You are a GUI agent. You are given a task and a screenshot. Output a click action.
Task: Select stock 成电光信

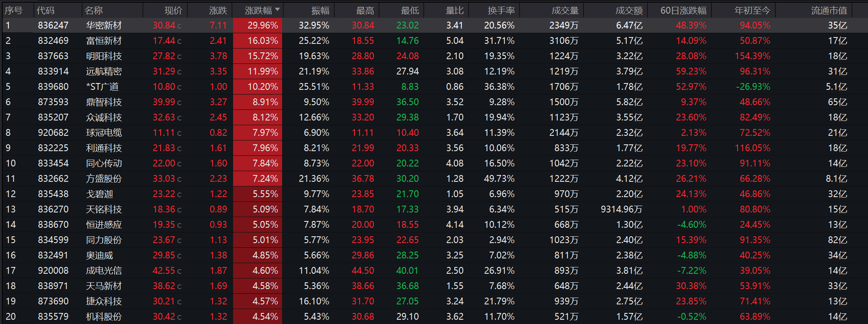[104, 271]
